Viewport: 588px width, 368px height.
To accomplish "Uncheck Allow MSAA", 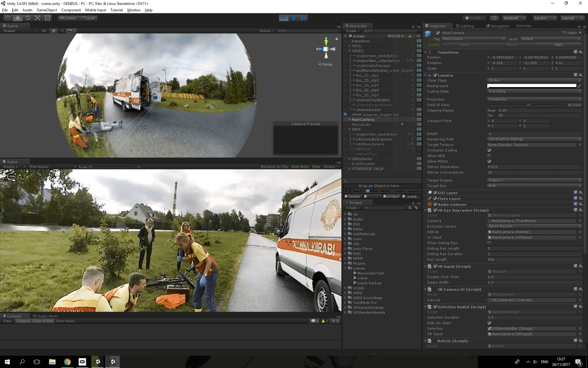I will point(489,161).
